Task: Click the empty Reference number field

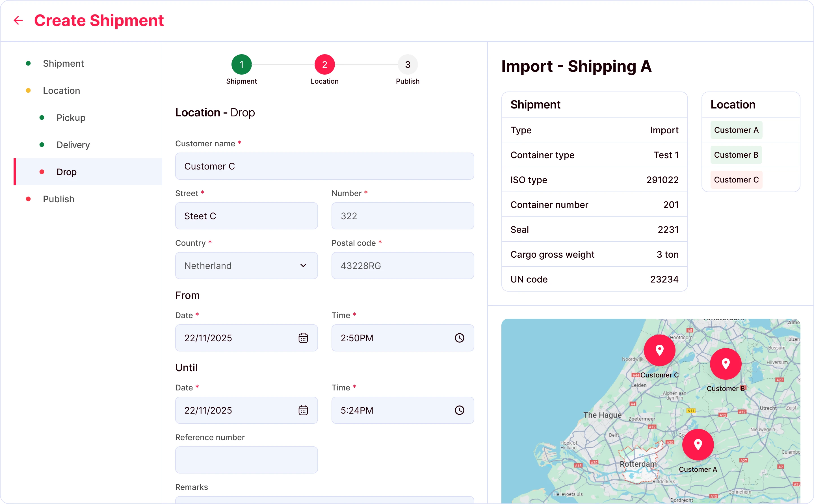Action: [x=246, y=460]
